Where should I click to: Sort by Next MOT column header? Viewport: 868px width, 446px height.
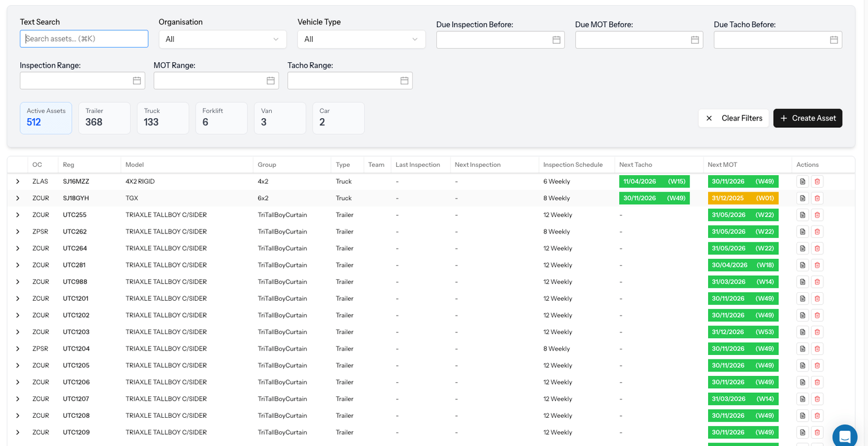click(722, 165)
